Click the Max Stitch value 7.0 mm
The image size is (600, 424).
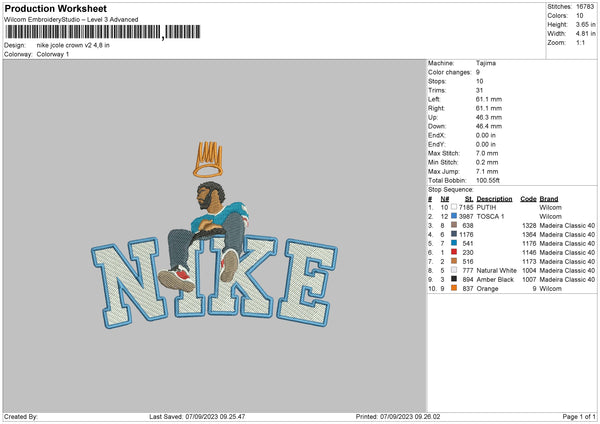click(x=487, y=153)
